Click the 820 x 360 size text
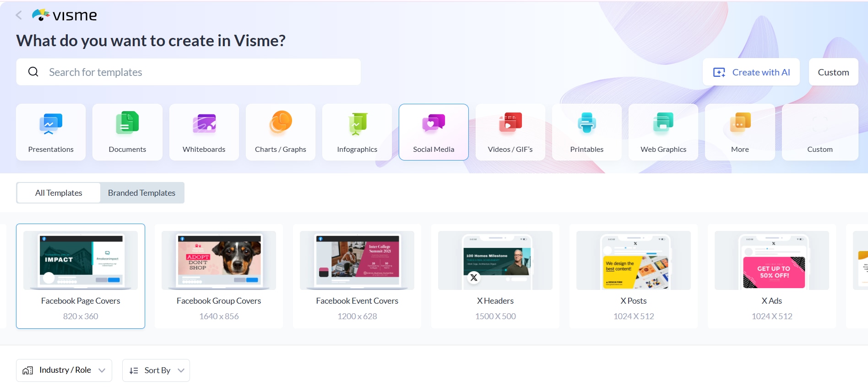The height and width of the screenshot is (391, 868). tap(81, 316)
